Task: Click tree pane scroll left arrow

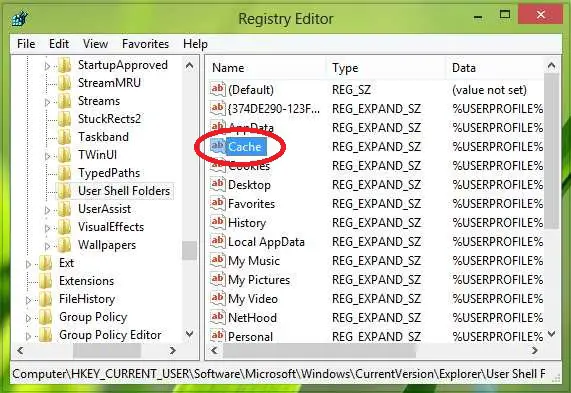Action: 20,351
